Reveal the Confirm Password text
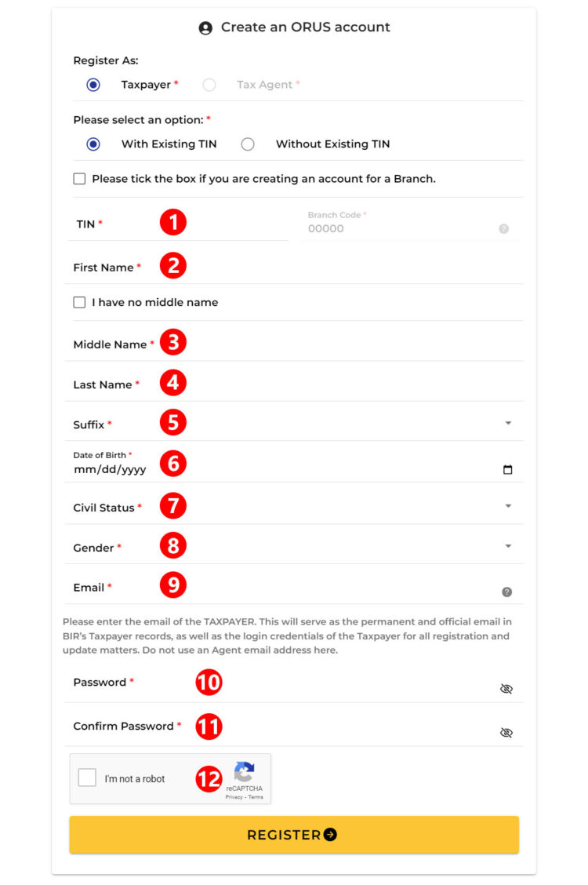This screenshot has width=588, height=885. 506,733
